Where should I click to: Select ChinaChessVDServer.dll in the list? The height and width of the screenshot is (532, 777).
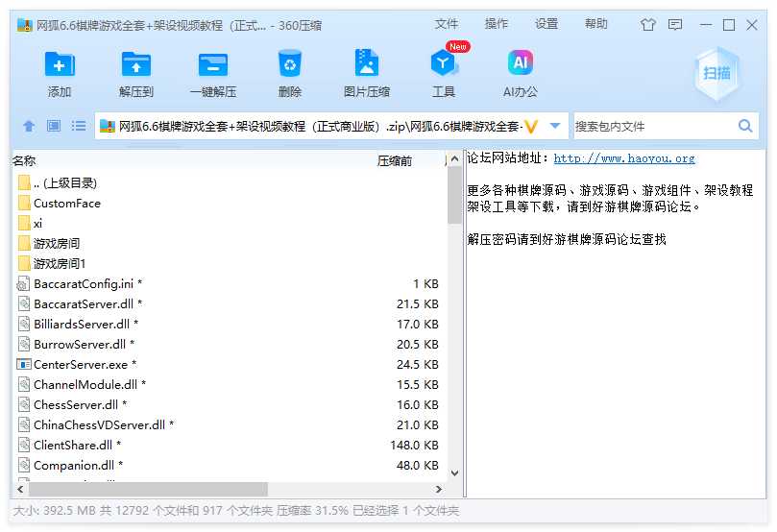tap(230, 425)
